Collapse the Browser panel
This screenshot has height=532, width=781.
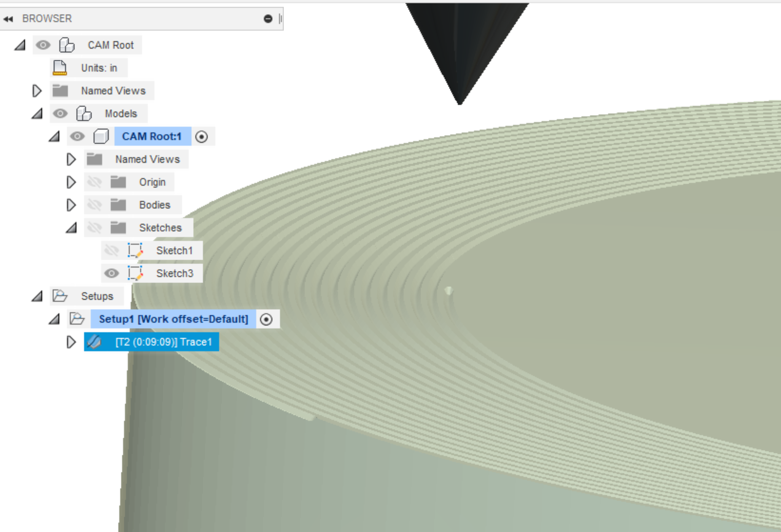pos(8,18)
